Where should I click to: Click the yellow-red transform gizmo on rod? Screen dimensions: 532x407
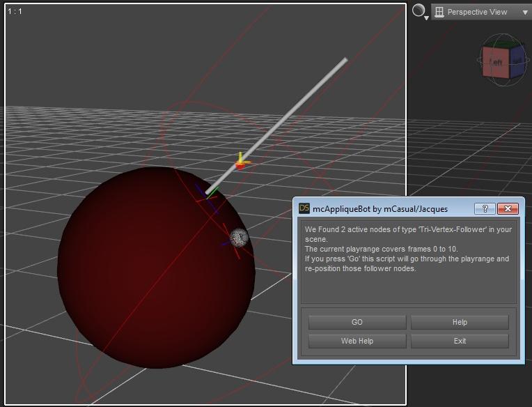click(x=241, y=162)
